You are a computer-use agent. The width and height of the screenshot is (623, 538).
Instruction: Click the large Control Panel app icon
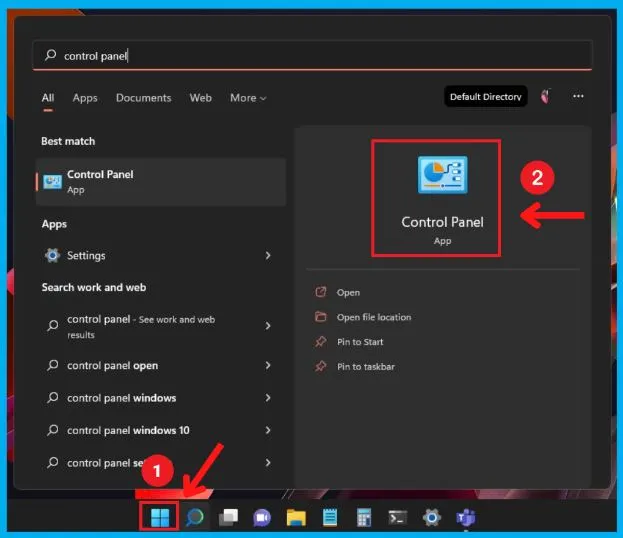(x=442, y=175)
